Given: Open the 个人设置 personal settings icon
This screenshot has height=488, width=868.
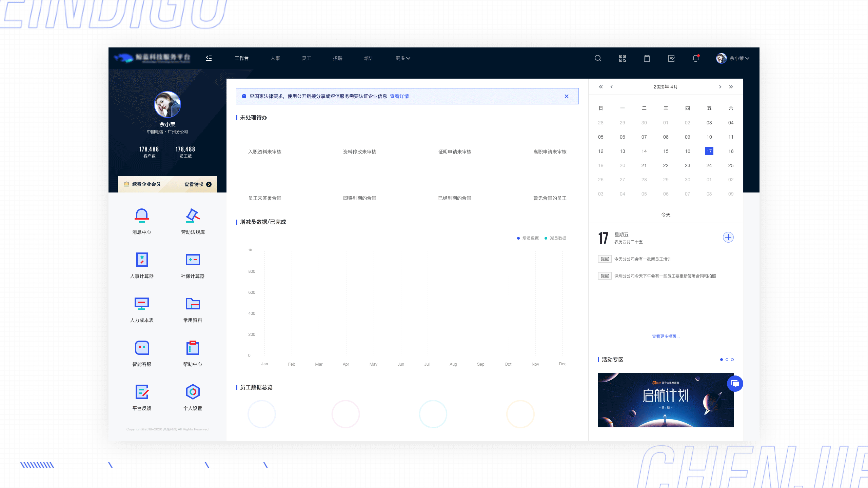Looking at the screenshot, I should coord(193,392).
